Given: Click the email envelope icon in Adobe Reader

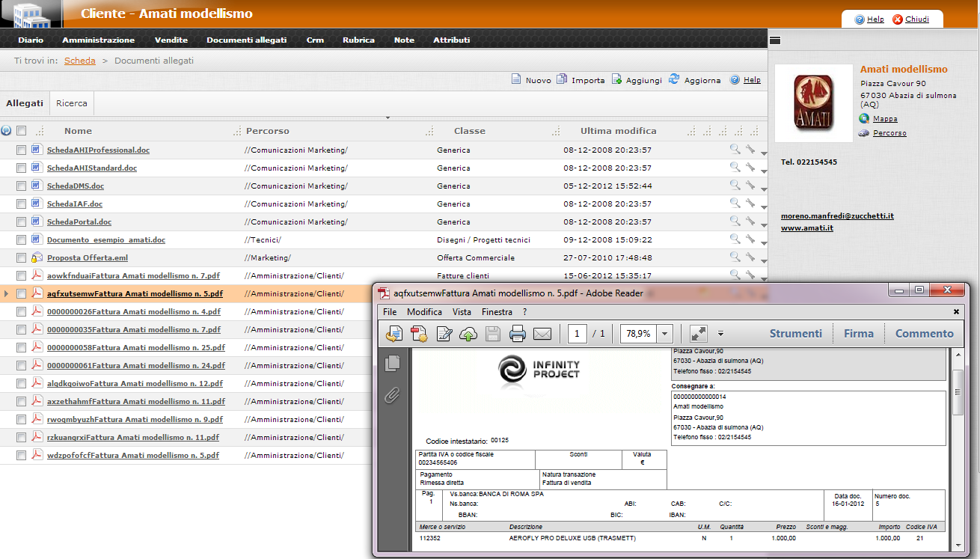Looking at the screenshot, I should click(542, 334).
